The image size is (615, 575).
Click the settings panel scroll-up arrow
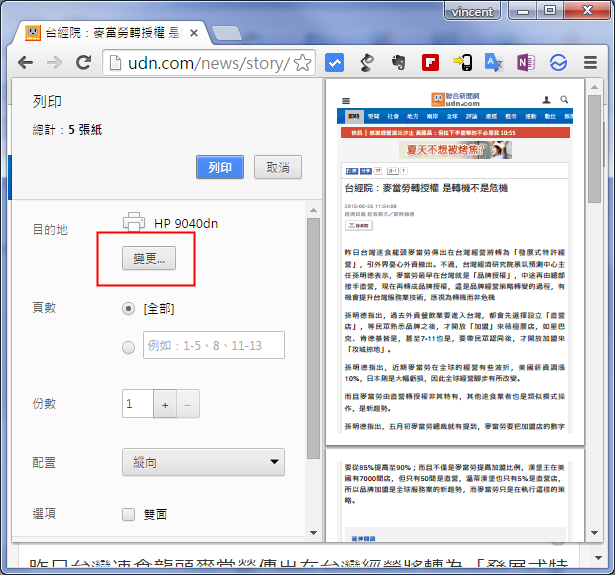(313, 210)
